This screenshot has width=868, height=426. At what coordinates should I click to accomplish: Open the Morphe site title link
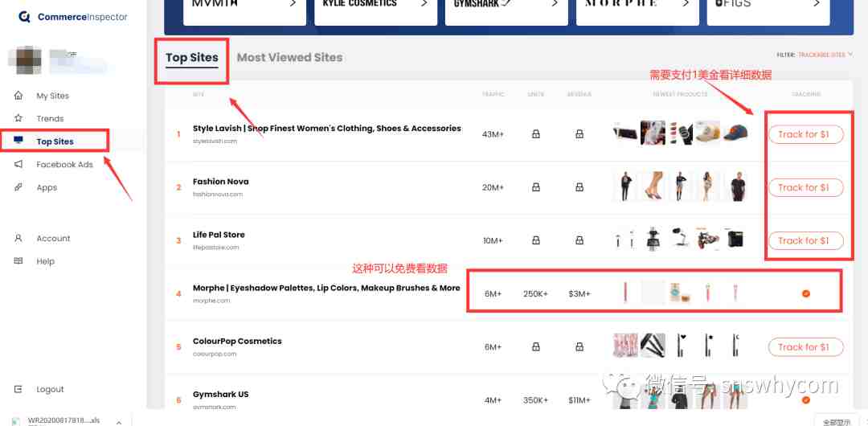point(326,288)
